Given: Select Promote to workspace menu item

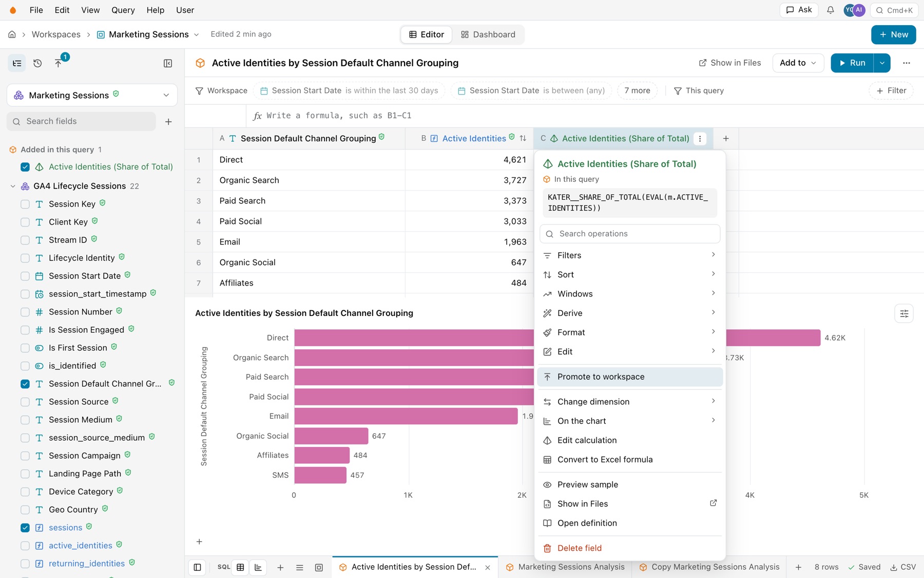Looking at the screenshot, I should 630,377.
